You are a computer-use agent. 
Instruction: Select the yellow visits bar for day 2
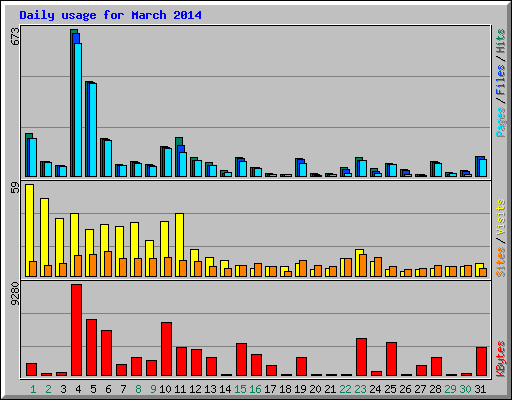coord(44,237)
